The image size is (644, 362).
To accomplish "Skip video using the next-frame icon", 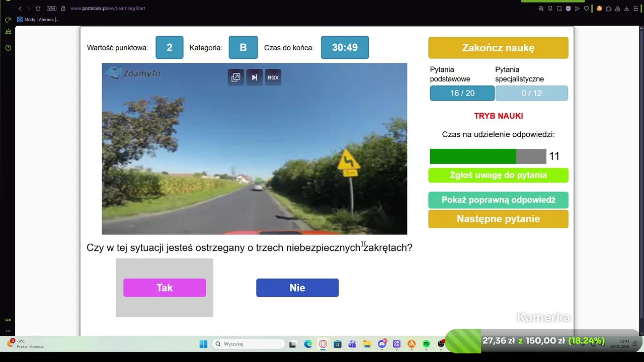I will tap(255, 77).
